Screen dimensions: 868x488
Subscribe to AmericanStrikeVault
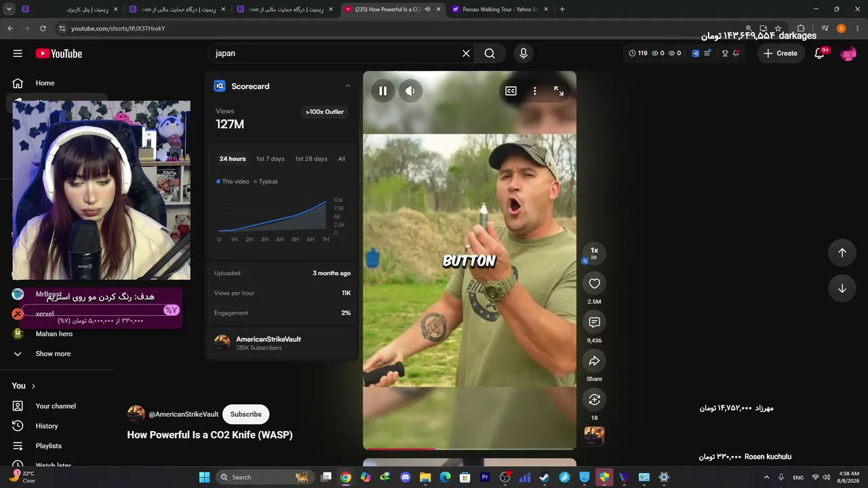click(245, 414)
